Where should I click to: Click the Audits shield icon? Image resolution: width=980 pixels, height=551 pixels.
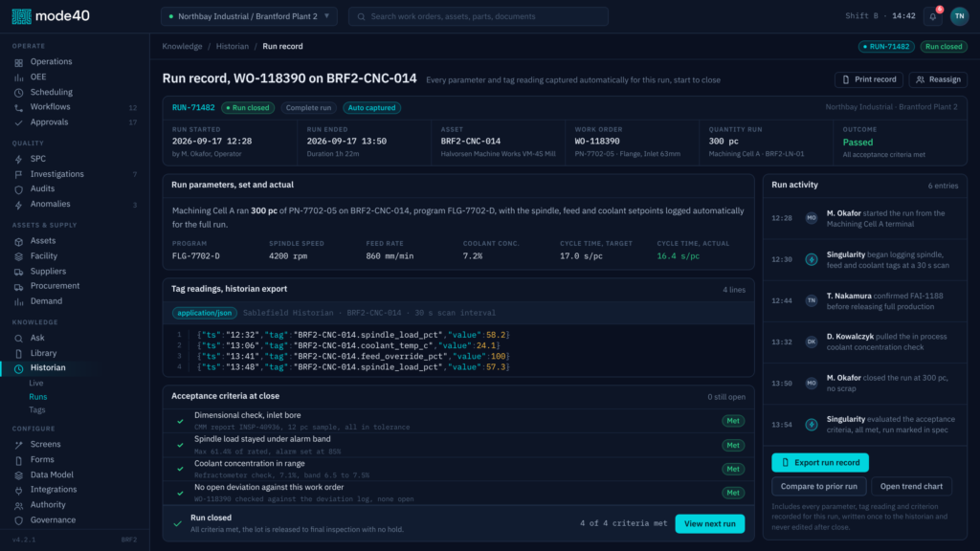tap(19, 189)
